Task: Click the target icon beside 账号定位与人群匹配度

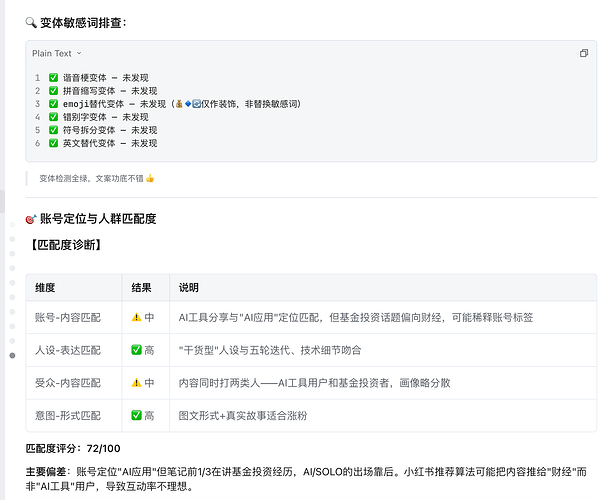Action: coord(31,219)
